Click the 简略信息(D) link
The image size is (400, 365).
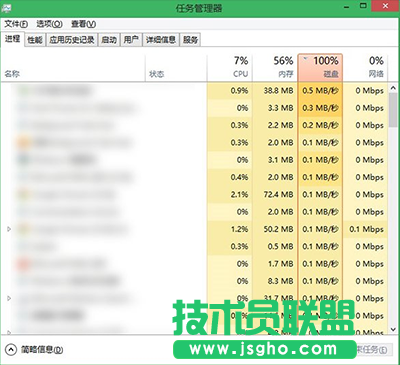coord(42,350)
